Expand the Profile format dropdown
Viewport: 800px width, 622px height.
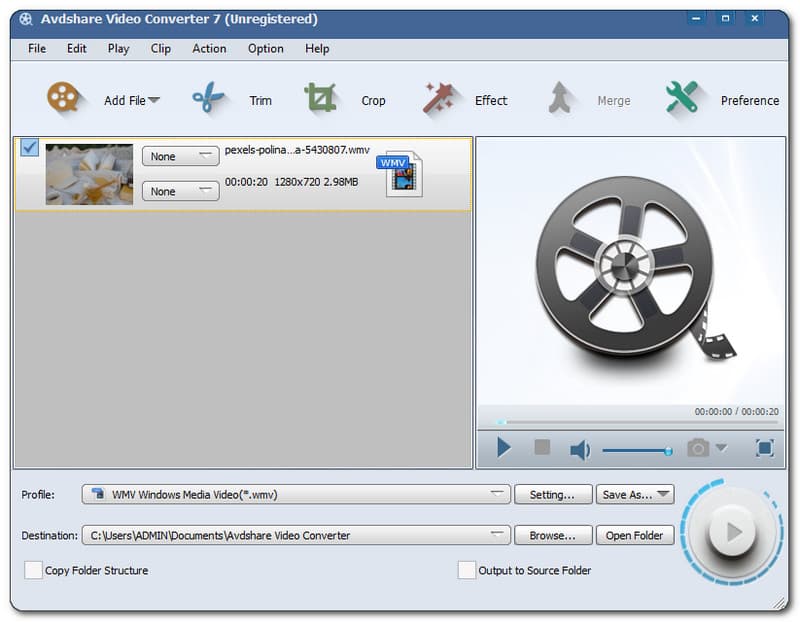pos(498,494)
